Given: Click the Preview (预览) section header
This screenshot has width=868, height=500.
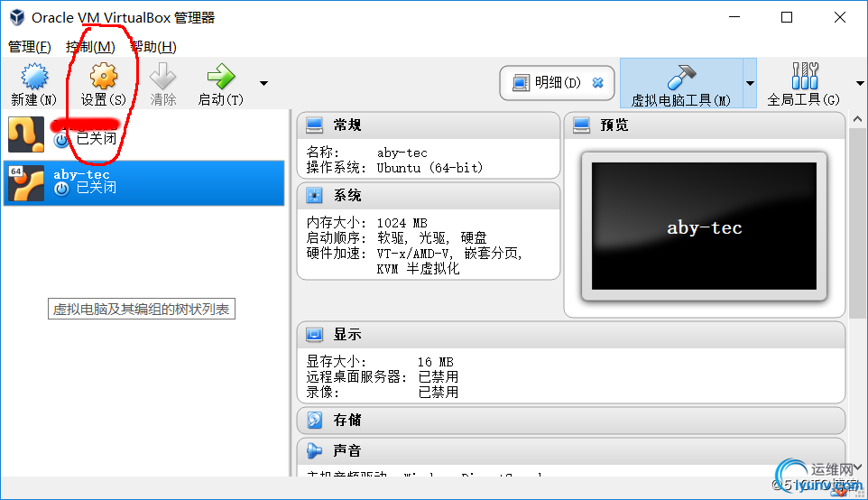Looking at the screenshot, I should click(x=704, y=125).
